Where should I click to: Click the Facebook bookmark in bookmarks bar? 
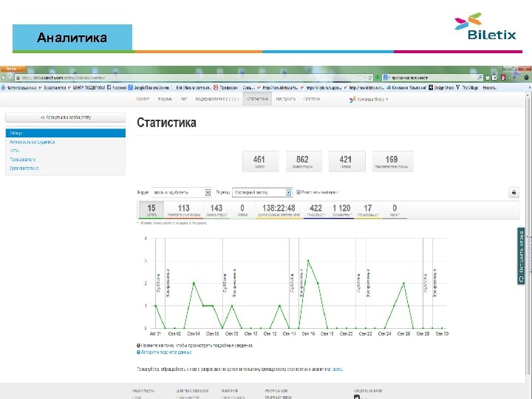117,87
